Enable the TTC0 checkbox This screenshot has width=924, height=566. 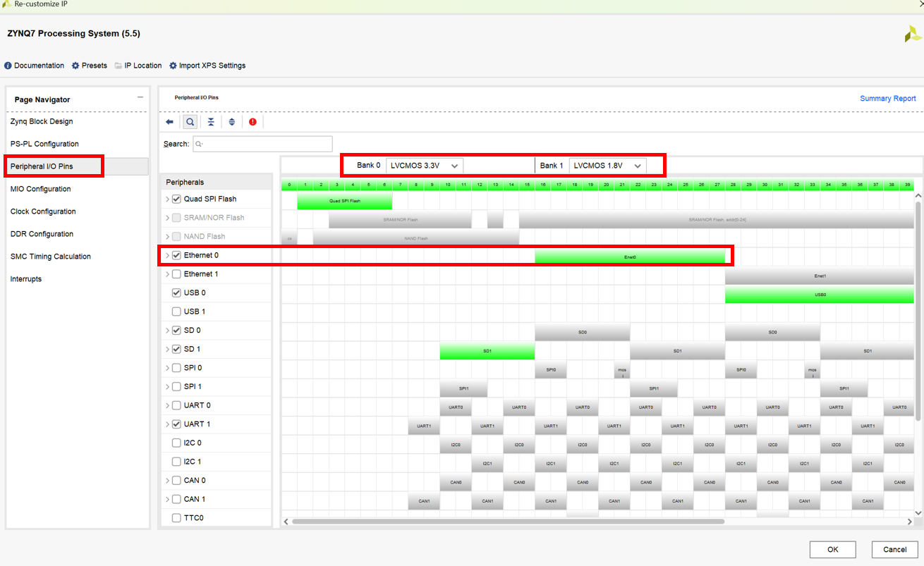(x=176, y=518)
